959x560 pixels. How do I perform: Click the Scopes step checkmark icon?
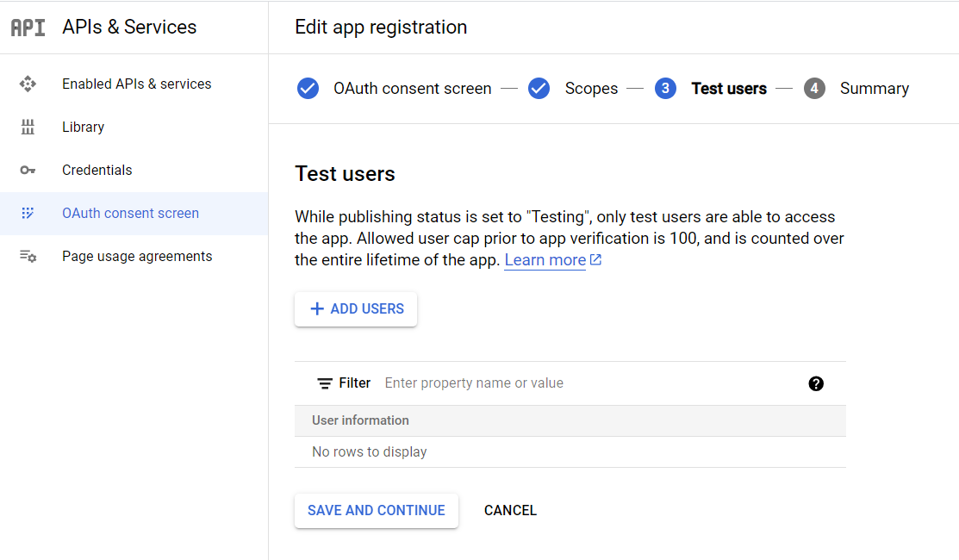click(539, 89)
